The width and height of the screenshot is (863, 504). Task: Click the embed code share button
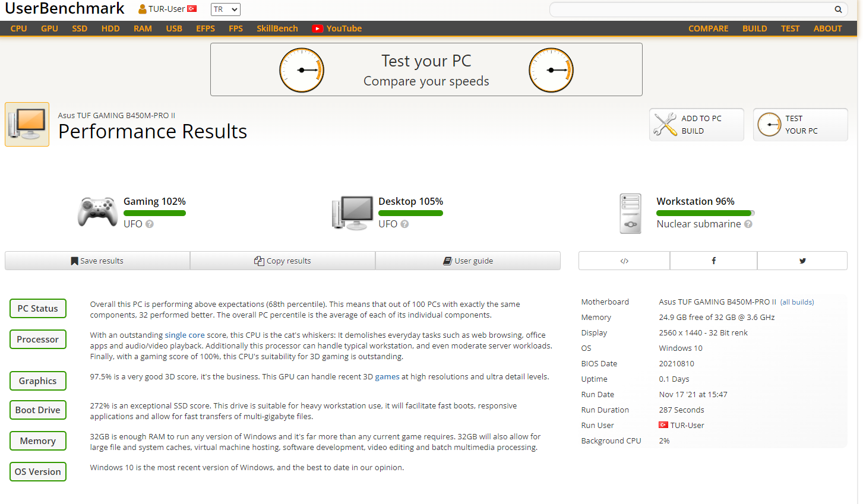coord(624,261)
